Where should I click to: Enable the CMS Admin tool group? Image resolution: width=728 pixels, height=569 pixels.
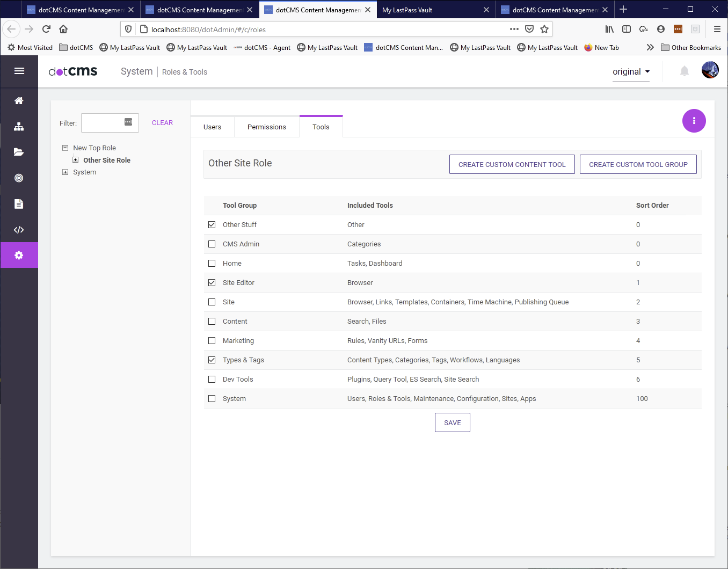tap(212, 244)
